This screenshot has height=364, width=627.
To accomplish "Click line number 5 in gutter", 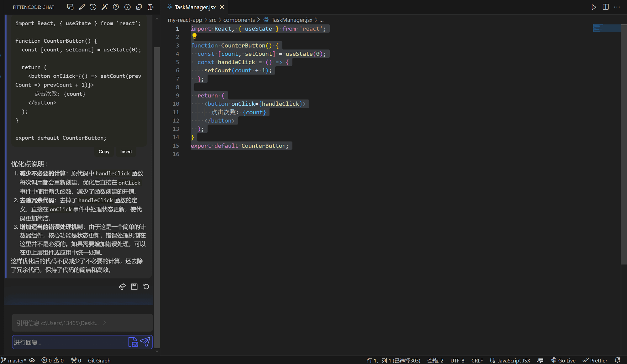I will pos(177,62).
